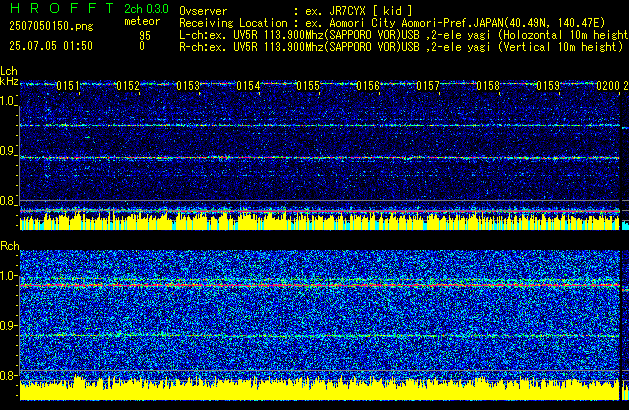The height and width of the screenshot is (410, 629).
Task: Click the HROFFT title text
Action: pyautogui.click(x=62, y=8)
